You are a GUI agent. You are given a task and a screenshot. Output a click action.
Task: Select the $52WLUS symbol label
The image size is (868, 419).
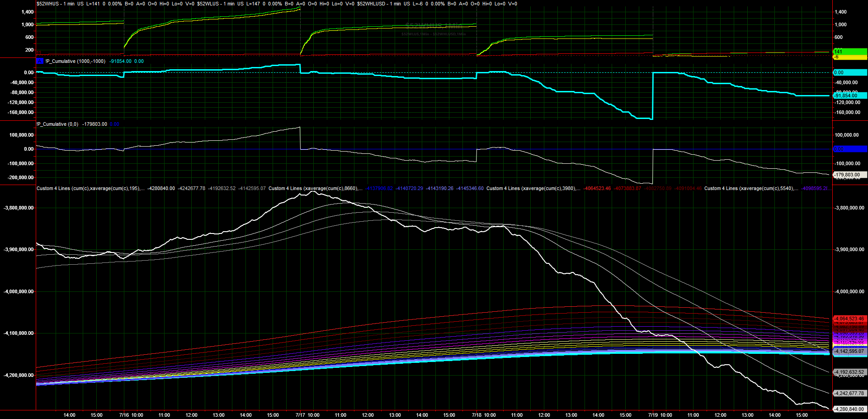tap(208, 4)
